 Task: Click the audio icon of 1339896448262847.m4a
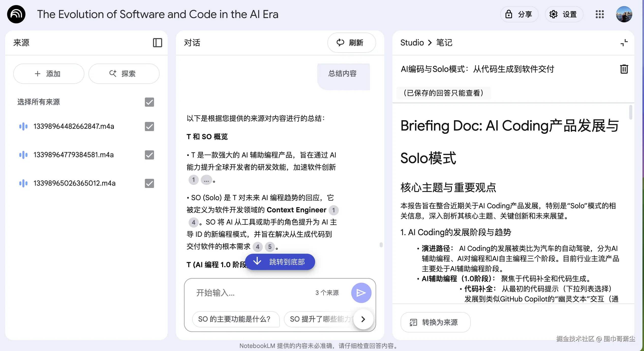click(23, 126)
